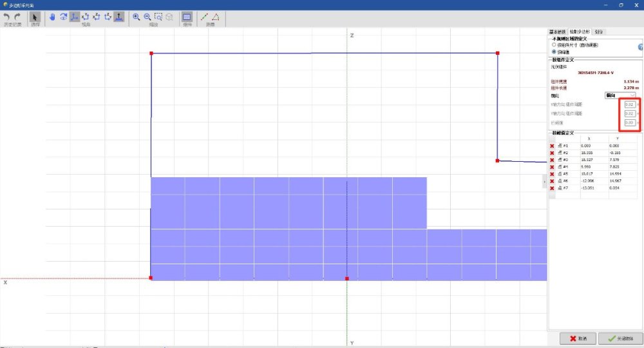Activate the arrow selection tool

(35, 17)
